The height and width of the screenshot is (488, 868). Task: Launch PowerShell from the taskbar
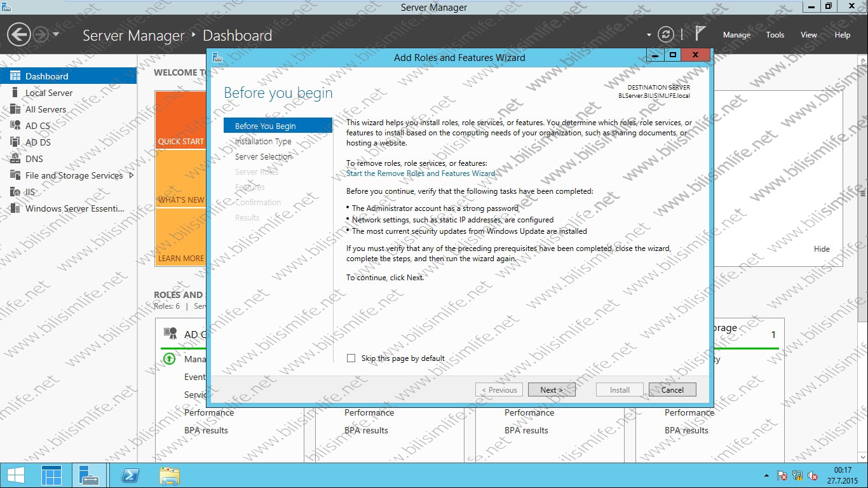[x=130, y=475]
